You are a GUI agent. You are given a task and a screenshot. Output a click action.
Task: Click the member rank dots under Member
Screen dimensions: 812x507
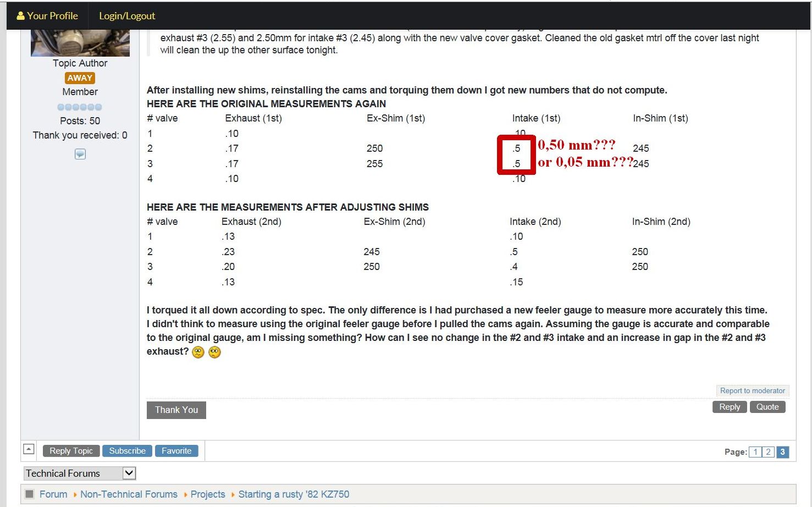tap(80, 107)
